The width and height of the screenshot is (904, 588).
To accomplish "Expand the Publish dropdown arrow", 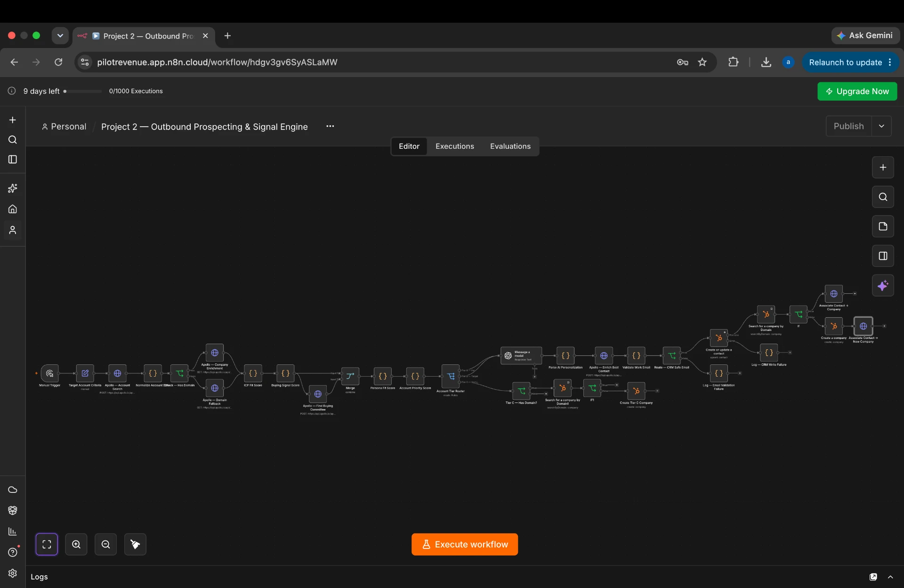I will (881, 126).
